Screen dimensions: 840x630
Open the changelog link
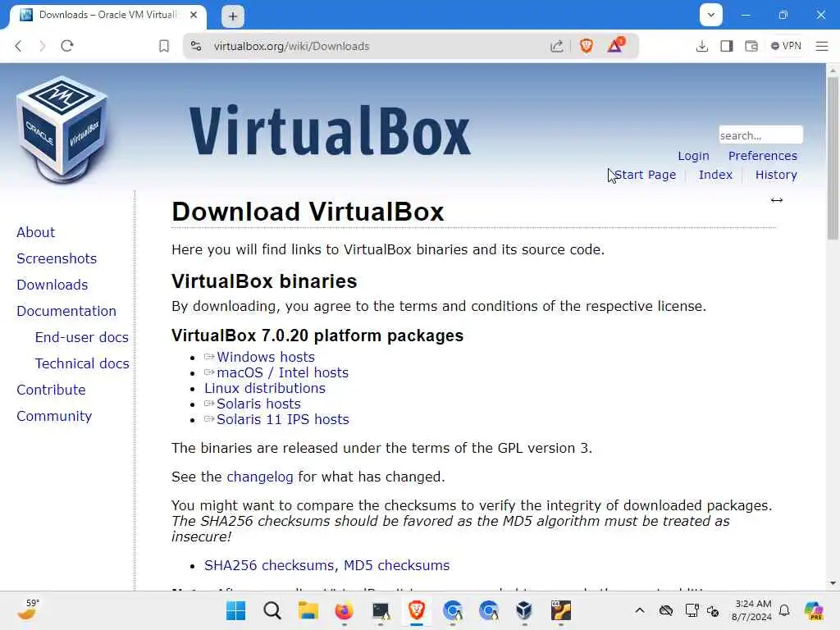click(x=260, y=477)
